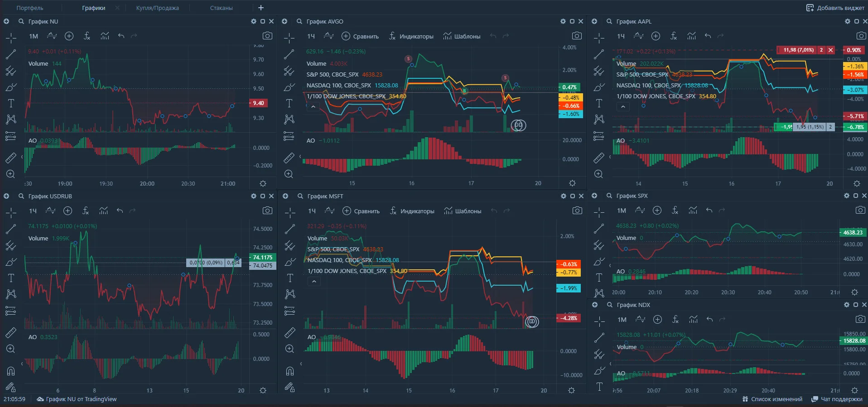Open Шаблоны in the MSFT chart toolbar

pos(463,211)
